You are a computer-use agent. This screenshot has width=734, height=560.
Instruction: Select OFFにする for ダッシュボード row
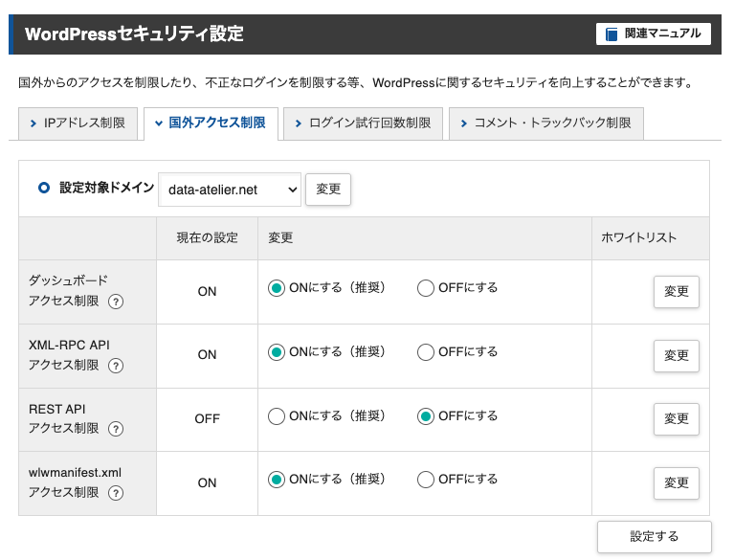[x=426, y=288]
